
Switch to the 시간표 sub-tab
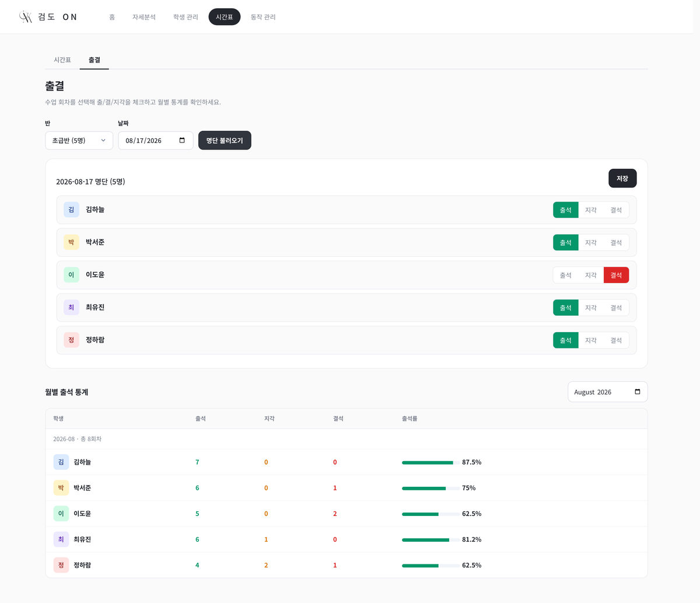(x=62, y=60)
